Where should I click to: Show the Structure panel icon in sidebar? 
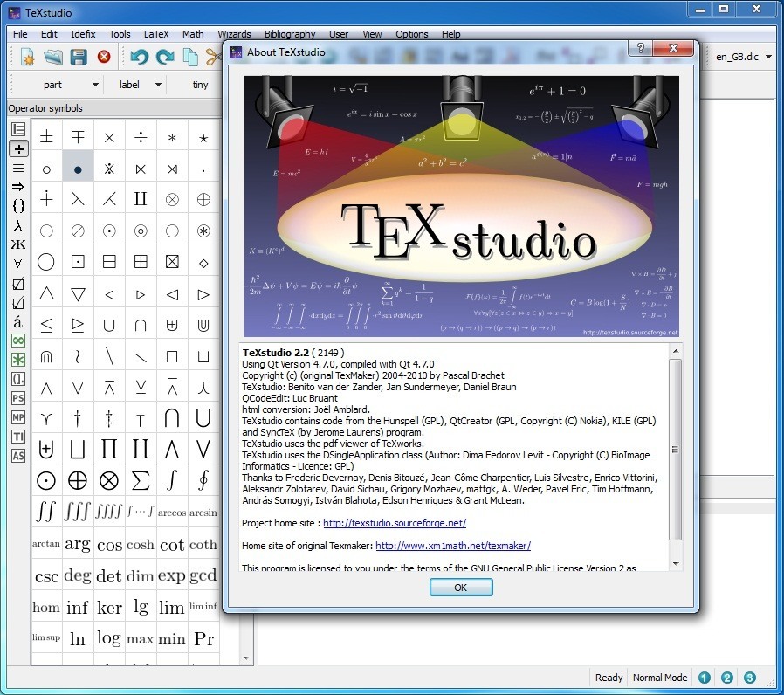[18, 129]
